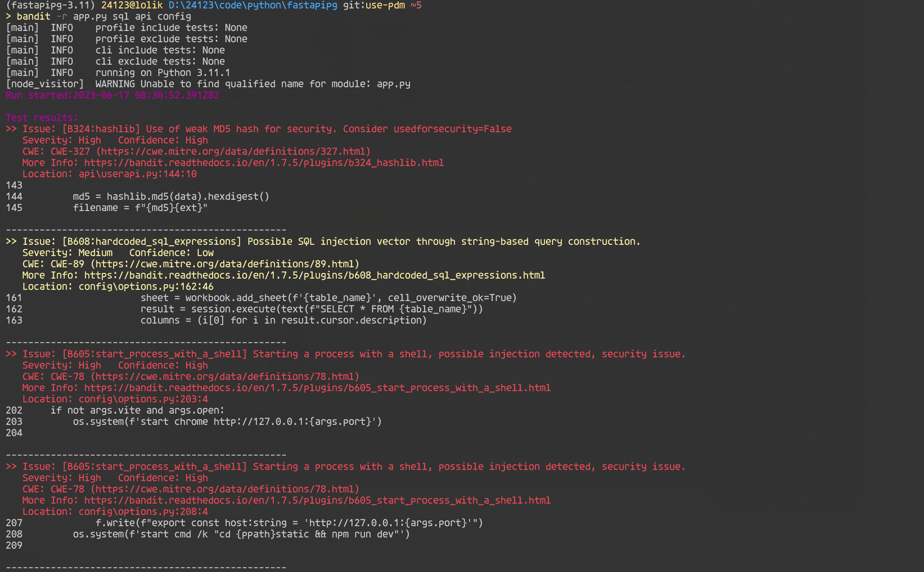This screenshot has height=572, width=924.
Task: Click code line 'result = session.execute(text(...'
Action: (x=312, y=309)
